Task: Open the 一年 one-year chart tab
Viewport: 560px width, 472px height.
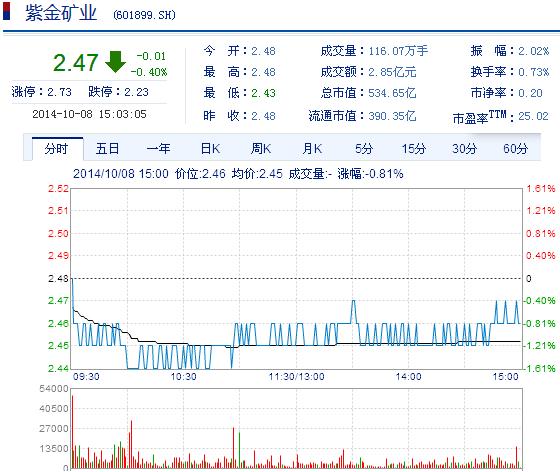Action: click(x=158, y=149)
